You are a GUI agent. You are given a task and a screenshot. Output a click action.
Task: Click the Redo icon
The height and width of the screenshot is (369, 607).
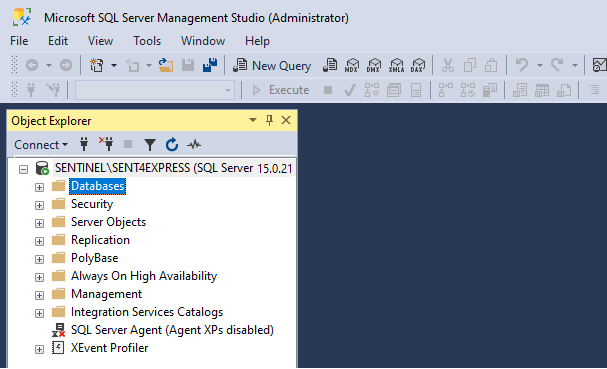(x=557, y=65)
